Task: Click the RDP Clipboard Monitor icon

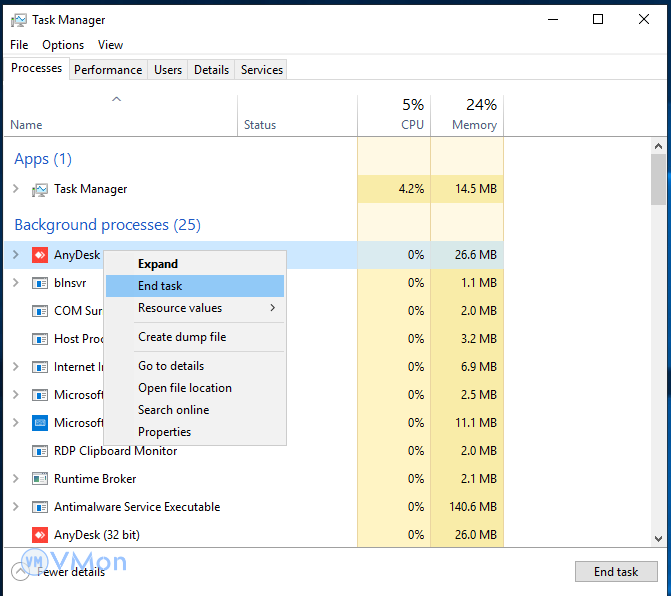Action: [40, 451]
